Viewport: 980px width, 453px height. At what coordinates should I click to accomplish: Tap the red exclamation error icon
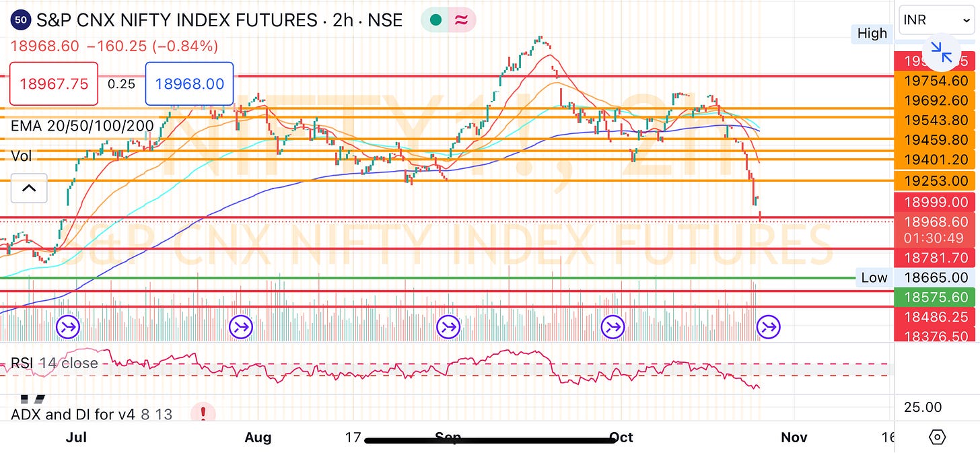(203, 413)
